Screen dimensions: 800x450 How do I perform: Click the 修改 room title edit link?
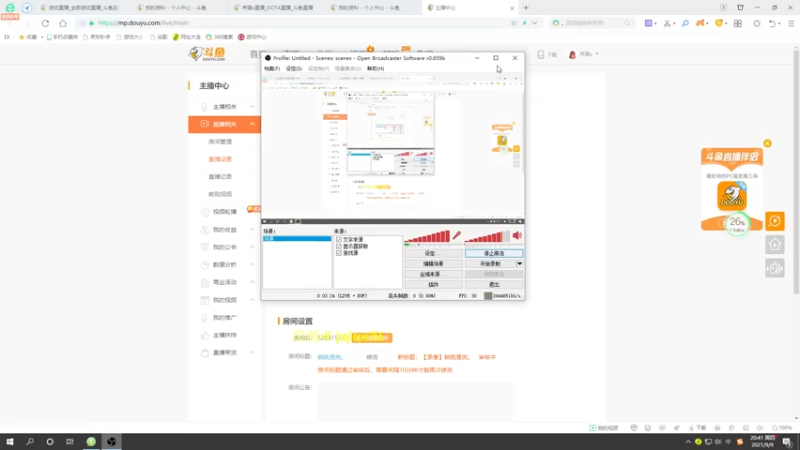pyautogui.click(x=372, y=357)
